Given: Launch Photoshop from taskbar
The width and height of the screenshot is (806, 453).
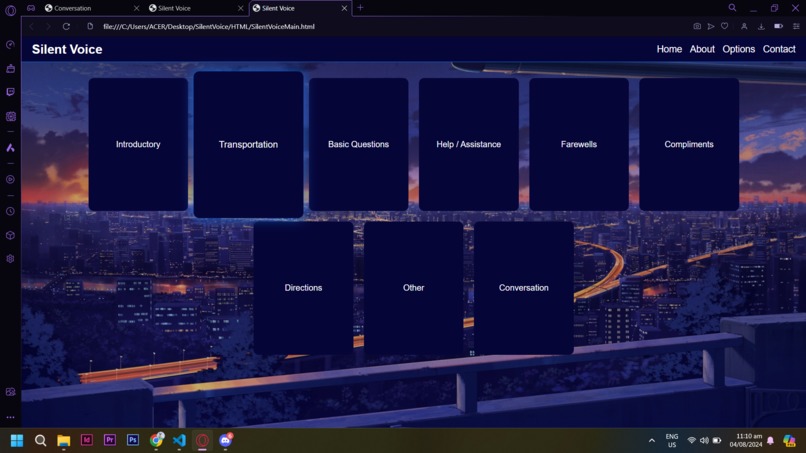Looking at the screenshot, I should pos(133,440).
